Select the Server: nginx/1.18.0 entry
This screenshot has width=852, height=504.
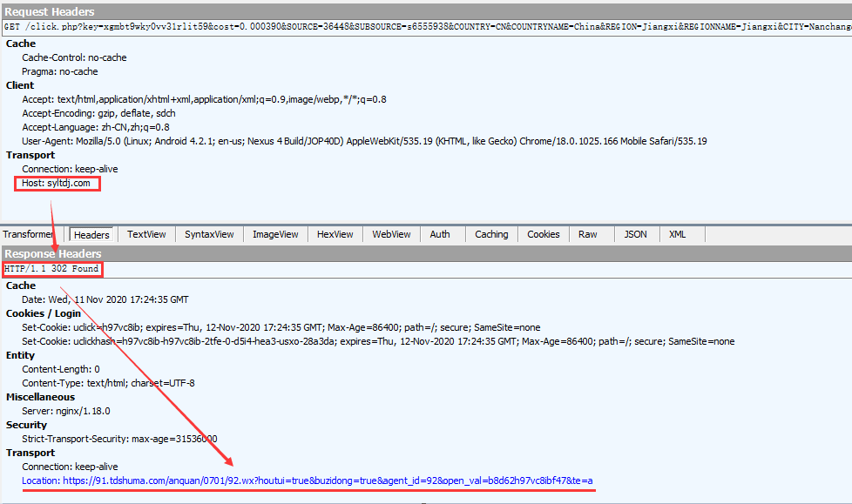tap(65, 411)
